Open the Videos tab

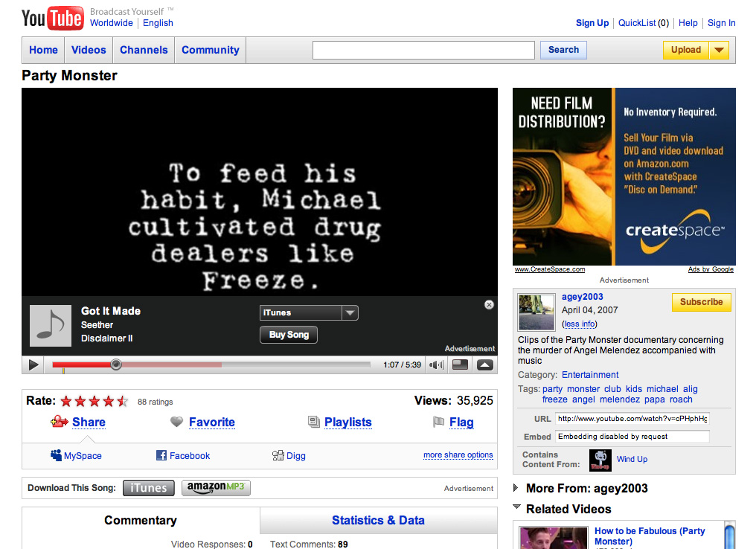tap(89, 50)
